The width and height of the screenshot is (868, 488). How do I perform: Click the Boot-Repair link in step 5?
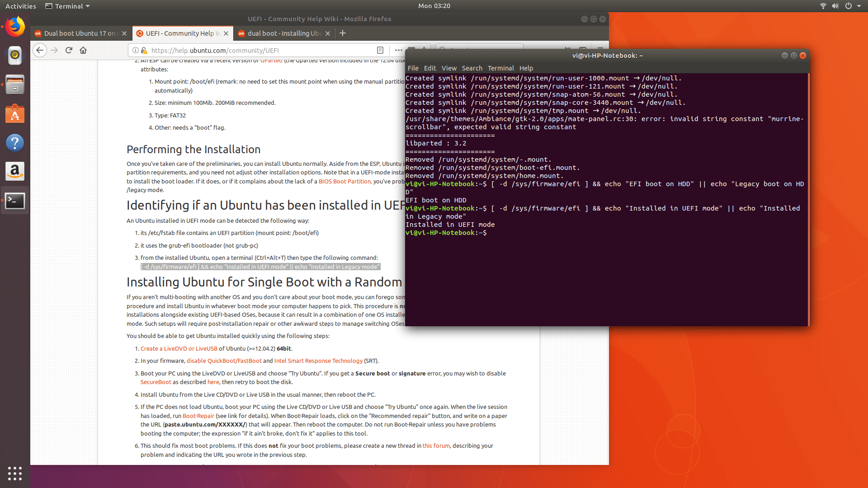198,416
